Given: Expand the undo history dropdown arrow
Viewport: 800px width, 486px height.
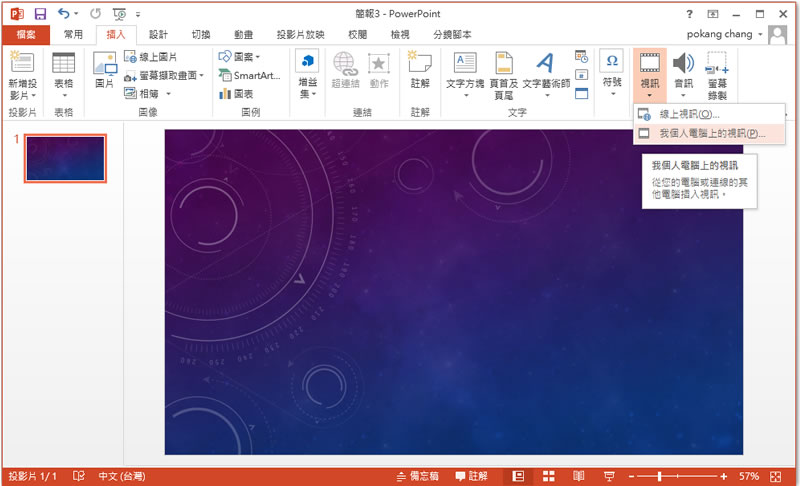Looking at the screenshot, I should point(76,14).
